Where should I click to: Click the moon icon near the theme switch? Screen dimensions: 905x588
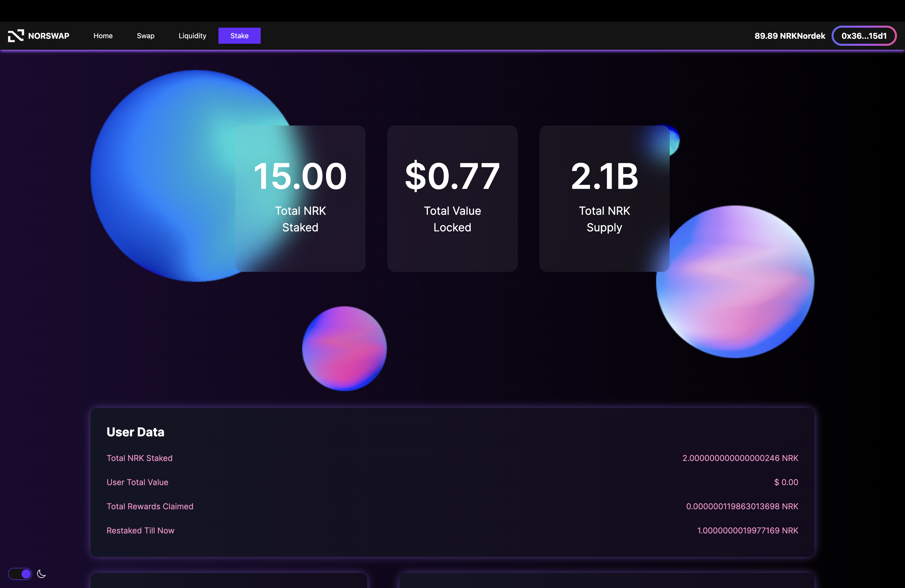41,574
